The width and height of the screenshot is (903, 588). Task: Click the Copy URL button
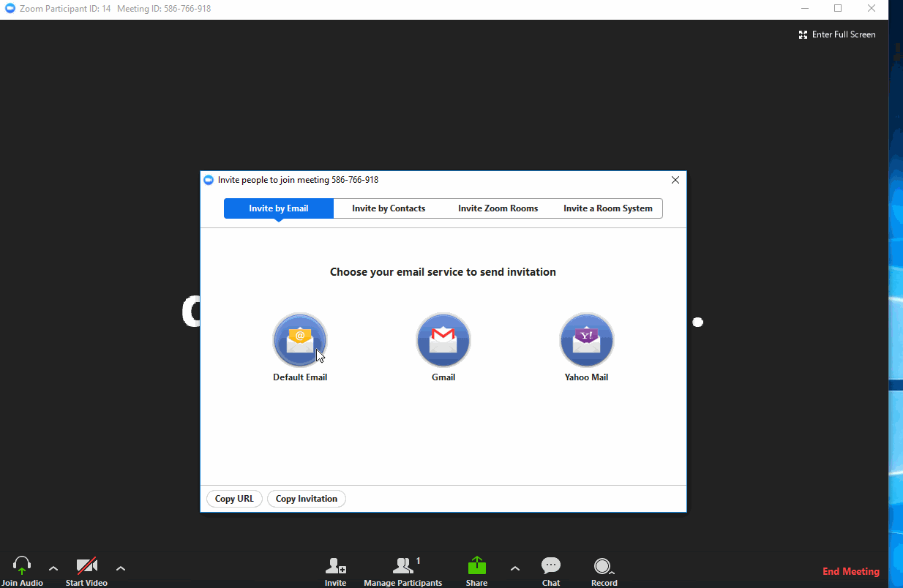[234, 499]
